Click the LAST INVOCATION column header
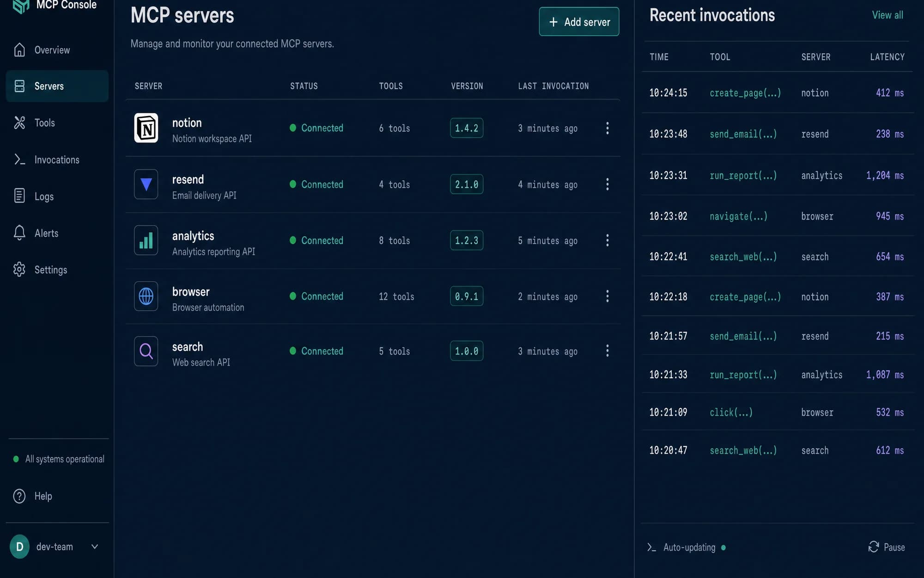The height and width of the screenshot is (578, 924). (553, 86)
